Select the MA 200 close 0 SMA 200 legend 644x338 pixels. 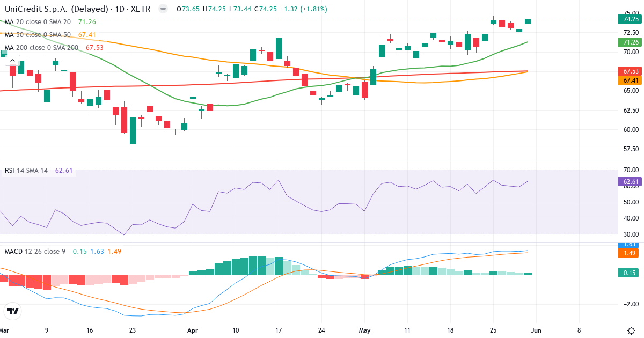click(42, 48)
